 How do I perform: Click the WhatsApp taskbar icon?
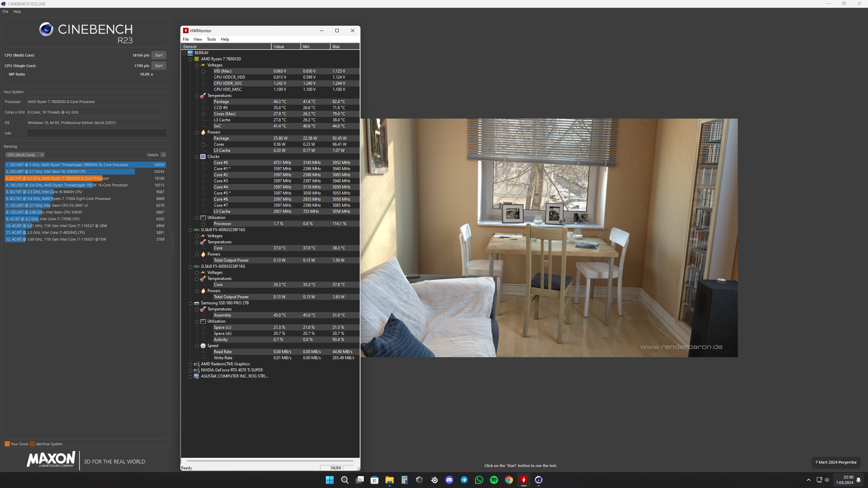(x=479, y=480)
